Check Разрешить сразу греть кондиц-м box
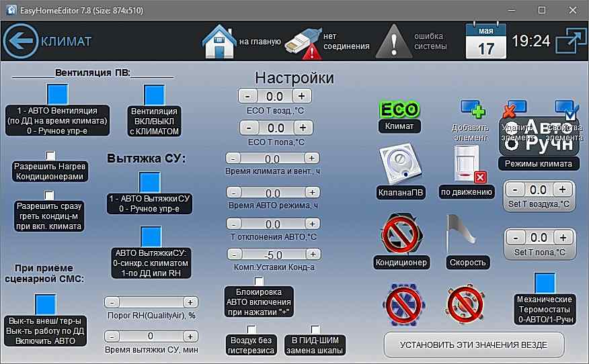The width and height of the screenshot is (589, 364). [49, 195]
